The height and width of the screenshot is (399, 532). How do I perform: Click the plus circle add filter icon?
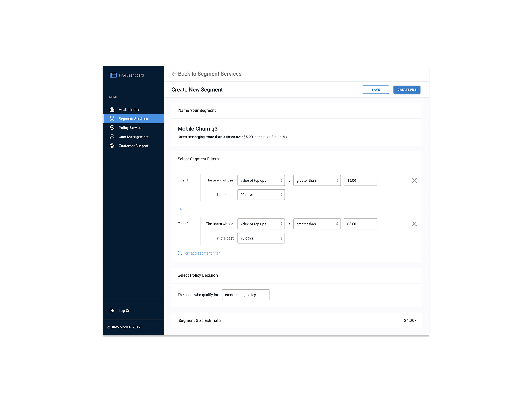point(180,253)
